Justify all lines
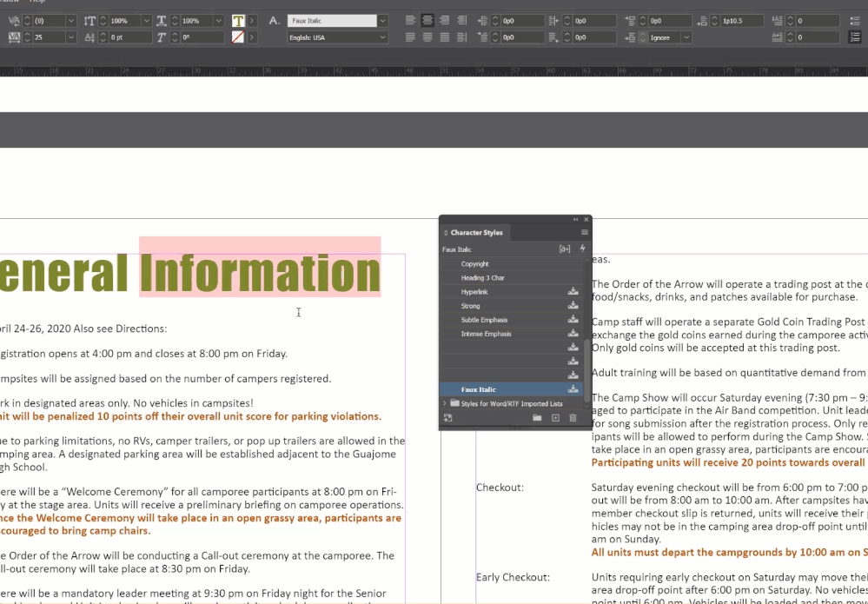 [x=445, y=37]
